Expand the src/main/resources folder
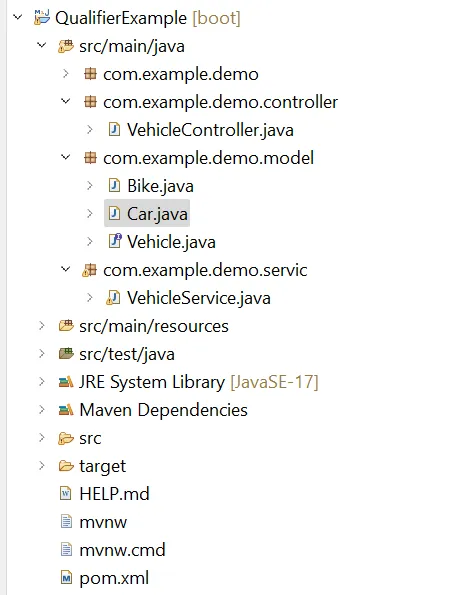472x595 pixels. click(41, 325)
